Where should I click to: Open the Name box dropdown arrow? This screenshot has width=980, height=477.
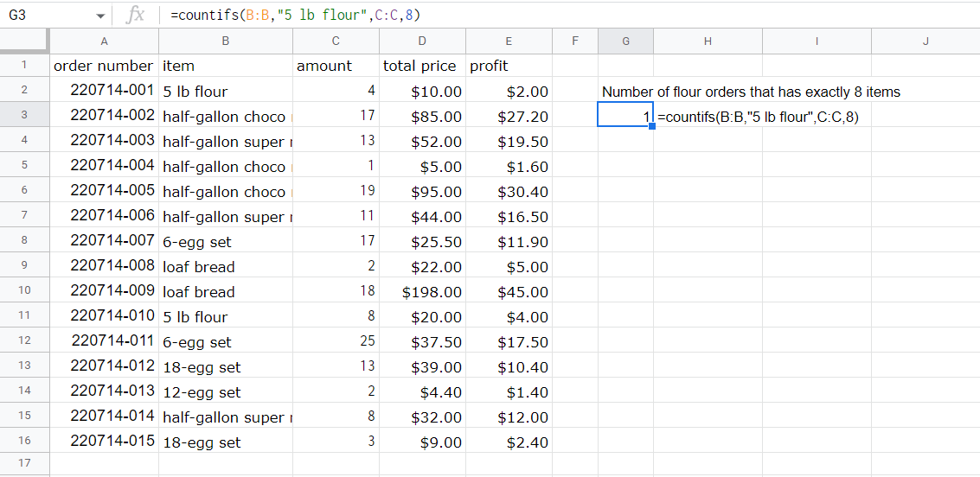tap(100, 16)
